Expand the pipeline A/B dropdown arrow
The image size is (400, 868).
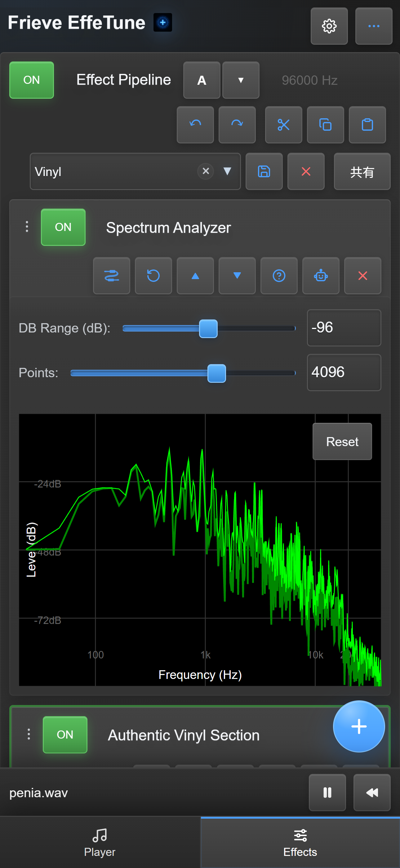tap(241, 80)
